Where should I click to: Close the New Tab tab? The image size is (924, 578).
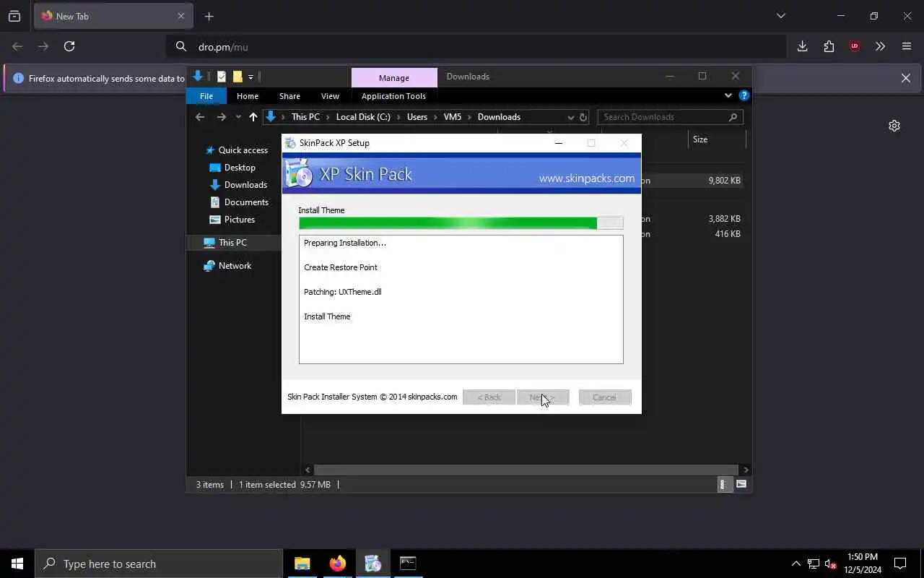point(181,16)
